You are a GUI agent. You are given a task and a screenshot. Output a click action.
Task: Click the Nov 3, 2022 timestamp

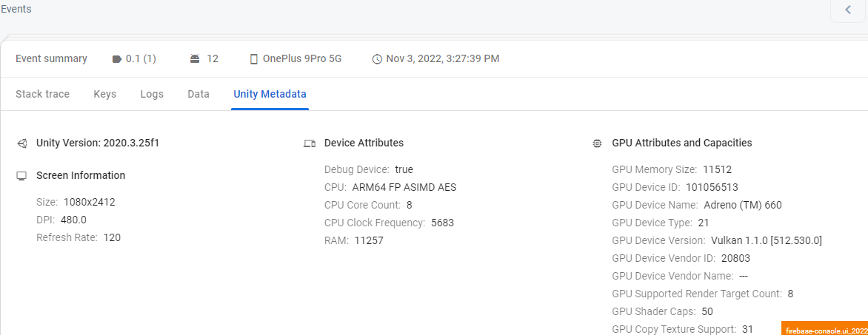point(443,58)
